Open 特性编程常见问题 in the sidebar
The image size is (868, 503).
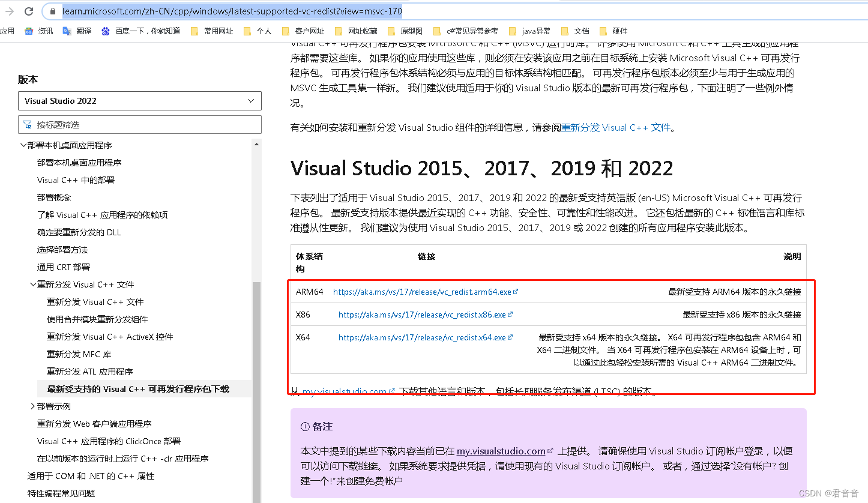pyautogui.click(x=61, y=493)
